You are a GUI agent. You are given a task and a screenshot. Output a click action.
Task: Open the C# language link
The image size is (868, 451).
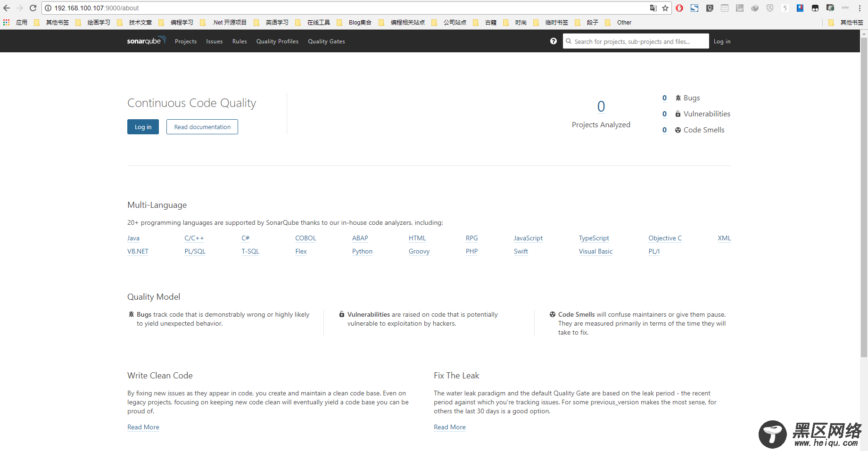point(246,238)
